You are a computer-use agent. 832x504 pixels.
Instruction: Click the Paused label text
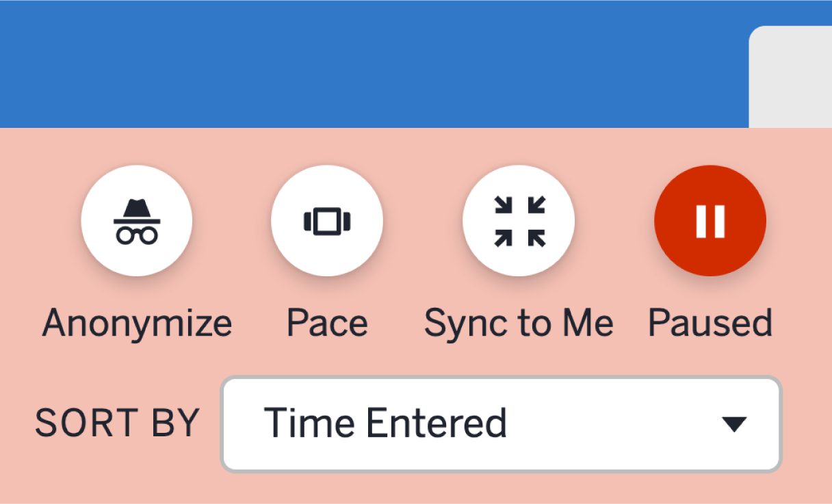click(x=710, y=322)
